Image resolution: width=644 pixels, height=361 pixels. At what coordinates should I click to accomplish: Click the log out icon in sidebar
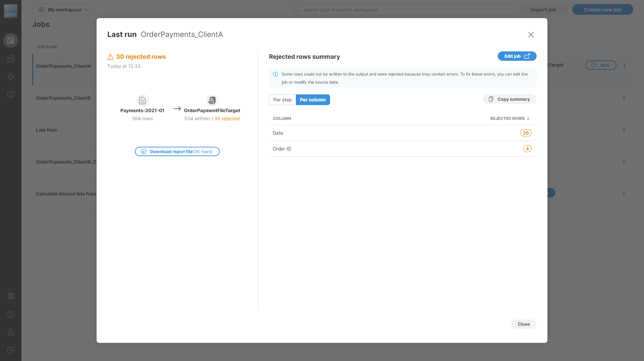click(x=11, y=350)
